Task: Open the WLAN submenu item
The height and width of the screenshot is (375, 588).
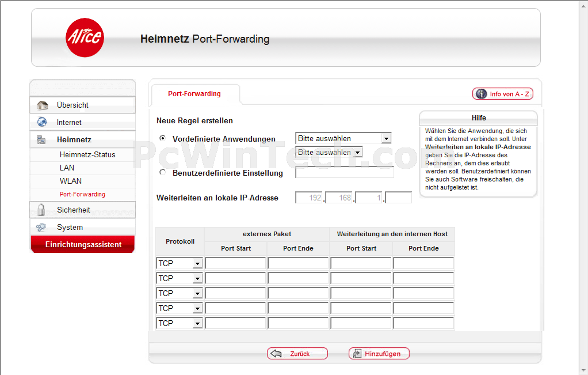Action: (71, 181)
